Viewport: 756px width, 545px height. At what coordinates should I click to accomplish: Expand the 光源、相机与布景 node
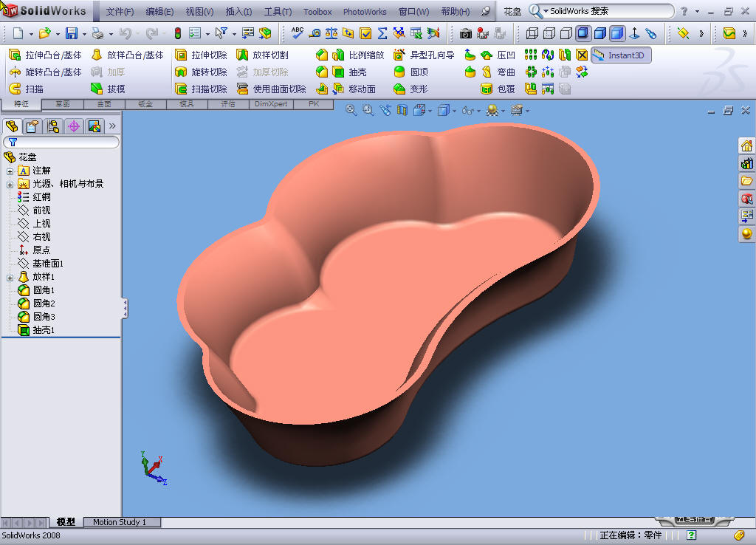10,184
